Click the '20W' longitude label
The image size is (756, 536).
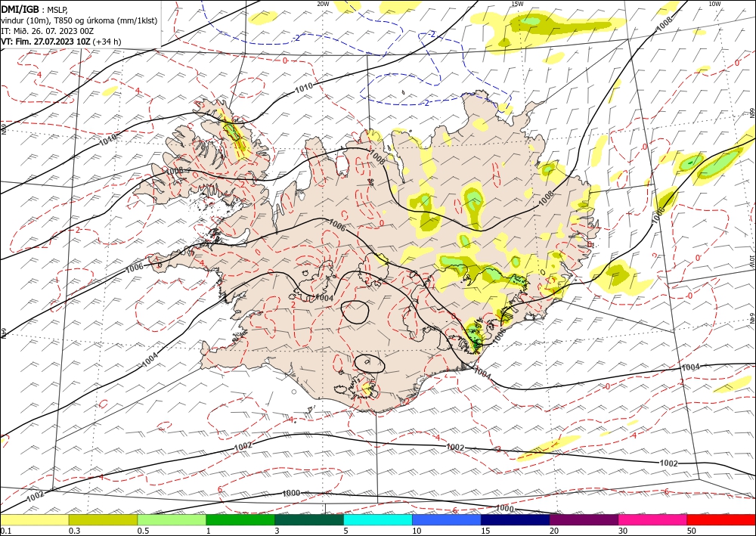point(323,3)
